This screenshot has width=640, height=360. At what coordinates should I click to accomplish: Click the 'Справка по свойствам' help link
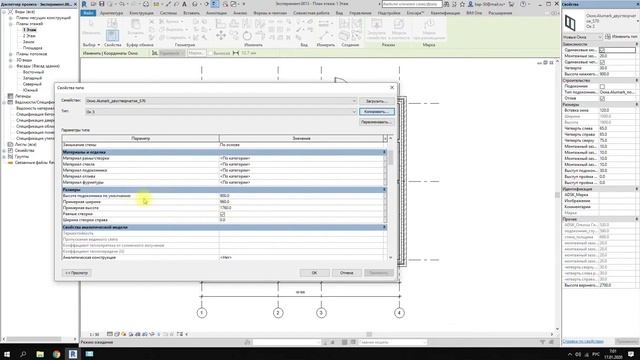point(583,341)
